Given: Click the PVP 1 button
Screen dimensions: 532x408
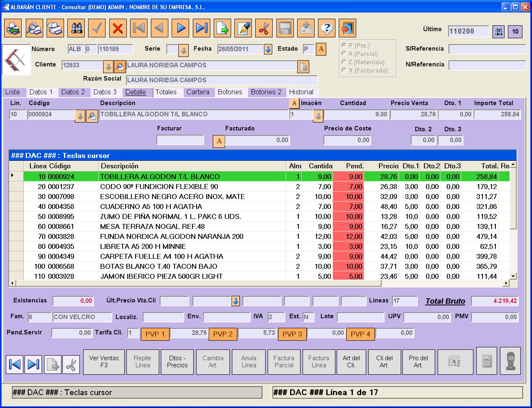Looking at the screenshot, I should coord(155,334).
